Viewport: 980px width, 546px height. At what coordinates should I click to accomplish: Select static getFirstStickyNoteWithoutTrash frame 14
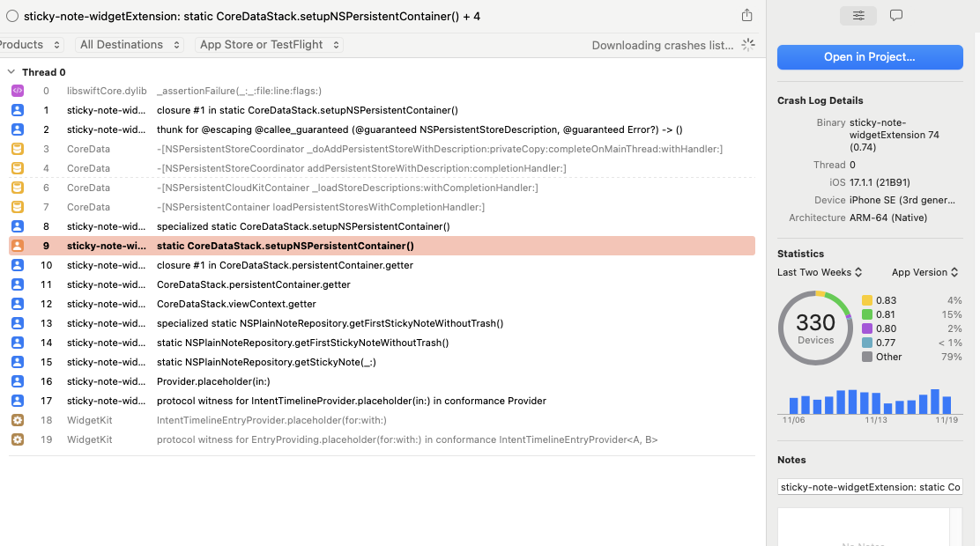(x=302, y=343)
